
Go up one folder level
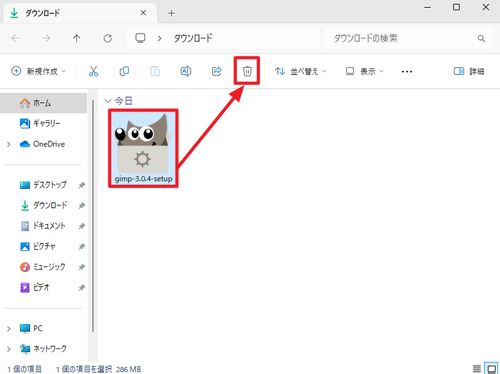pos(77,38)
